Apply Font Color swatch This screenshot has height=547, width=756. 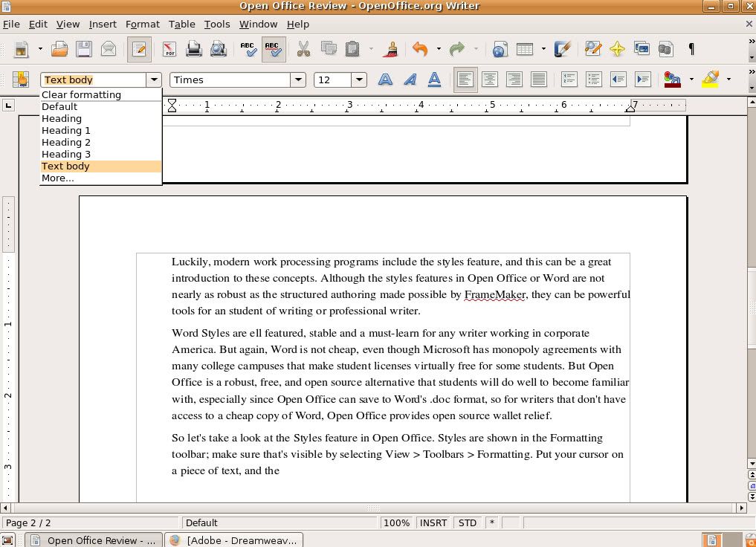point(673,80)
